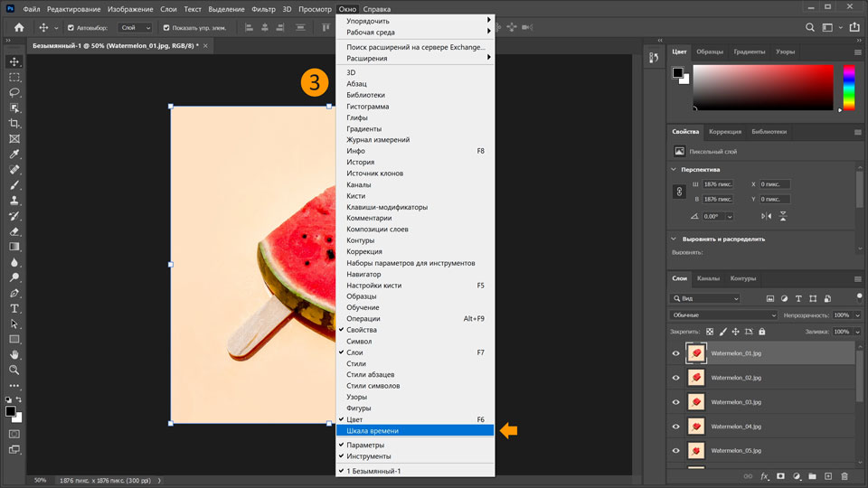
Task: Click the hue spectrum slider strip
Action: (849, 88)
